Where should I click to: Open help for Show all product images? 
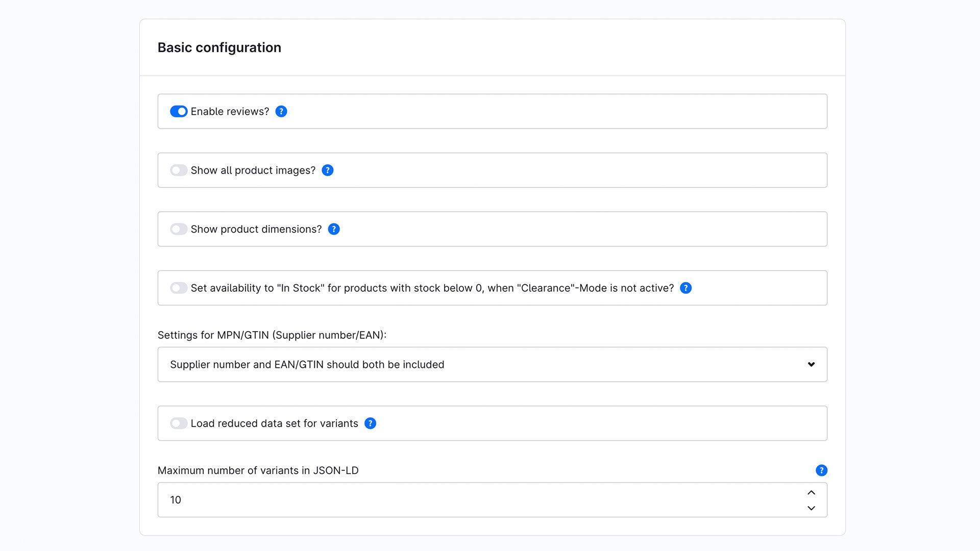click(328, 170)
